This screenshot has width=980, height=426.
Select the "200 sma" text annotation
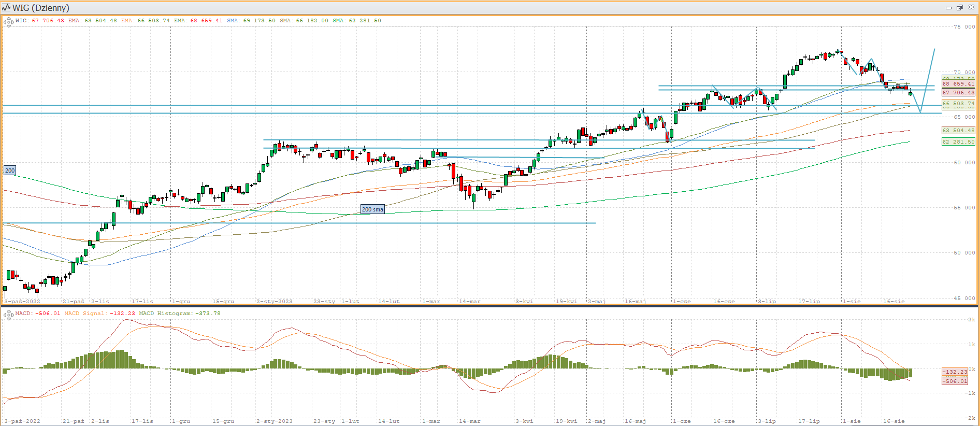click(x=372, y=209)
